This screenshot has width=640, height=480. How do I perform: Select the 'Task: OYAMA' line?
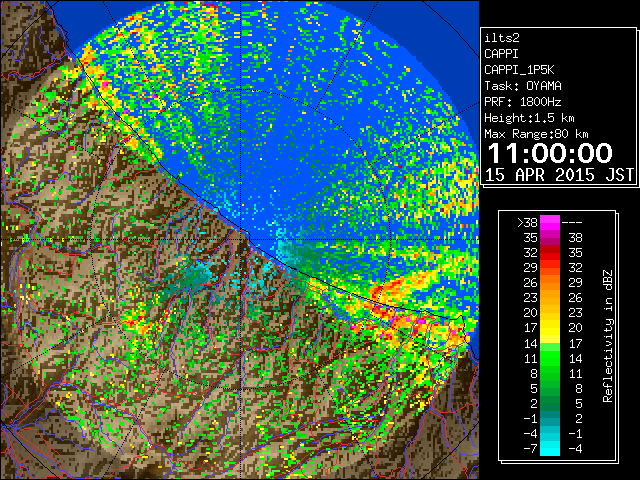pos(523,86)
